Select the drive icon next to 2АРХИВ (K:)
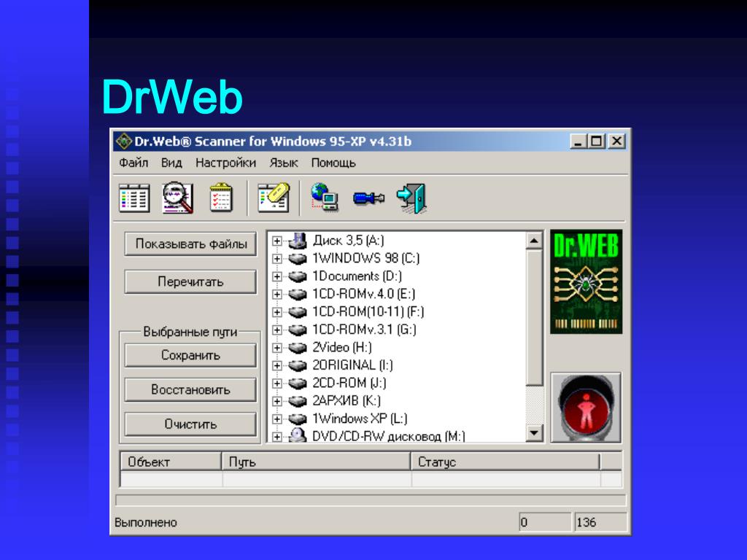Screen dimensions: 747x560 pos(298,401)
